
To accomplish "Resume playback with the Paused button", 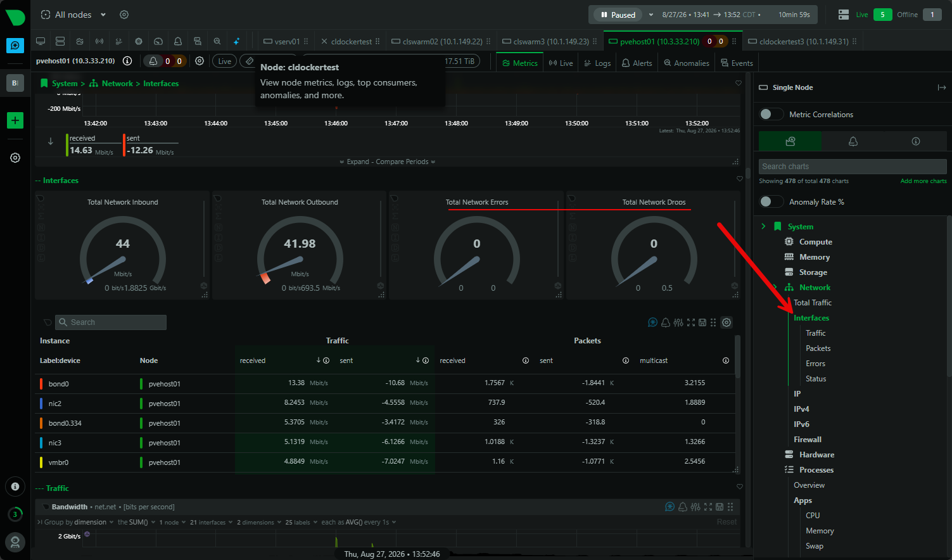I will (x=618, y=15).
